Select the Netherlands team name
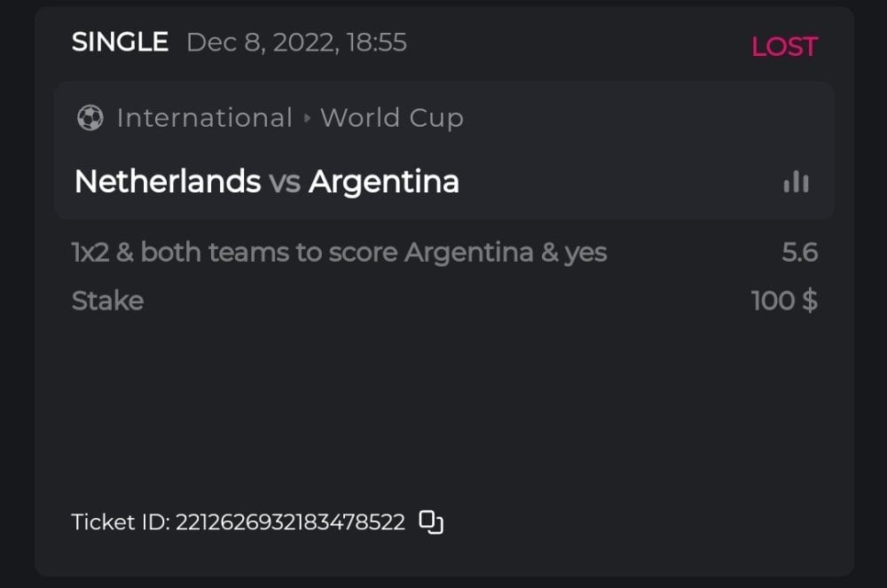 (x=168, y=182)
